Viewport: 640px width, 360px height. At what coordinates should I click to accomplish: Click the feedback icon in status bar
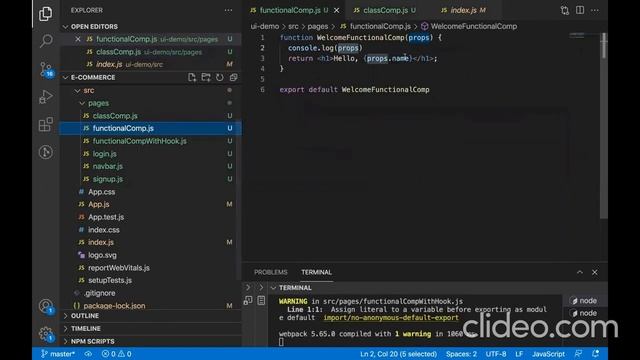click(x=578, y=354)
